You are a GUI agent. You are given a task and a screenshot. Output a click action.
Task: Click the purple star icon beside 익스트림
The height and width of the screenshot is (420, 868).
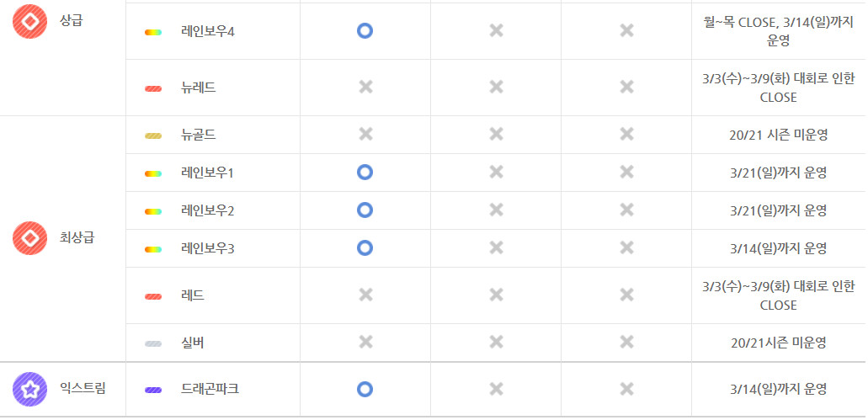[x=30, y=389]
